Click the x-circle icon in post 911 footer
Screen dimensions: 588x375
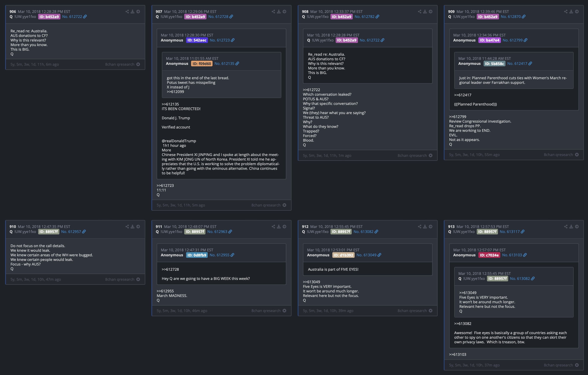(284, 311)
